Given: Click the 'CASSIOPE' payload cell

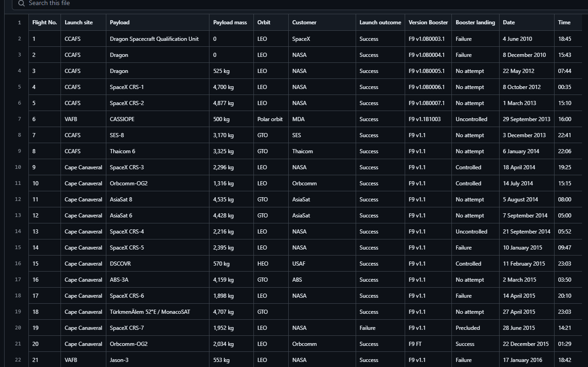Looking at the screenshot, I should pyautogui.click(x=122, y=119).
